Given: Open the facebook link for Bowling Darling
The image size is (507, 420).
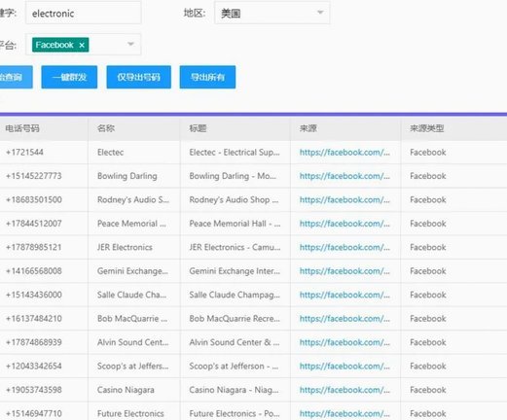Looking at the screenshot, I should (x=344, y=176).
